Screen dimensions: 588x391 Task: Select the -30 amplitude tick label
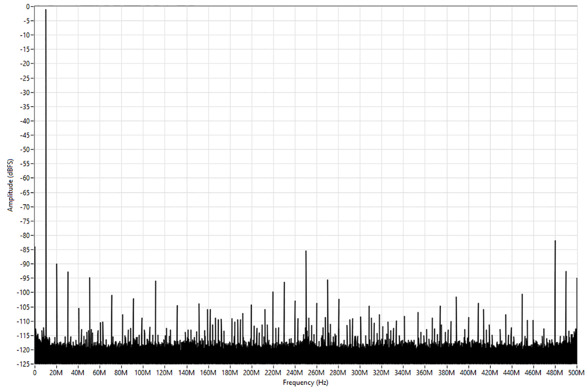pos(25,92)
